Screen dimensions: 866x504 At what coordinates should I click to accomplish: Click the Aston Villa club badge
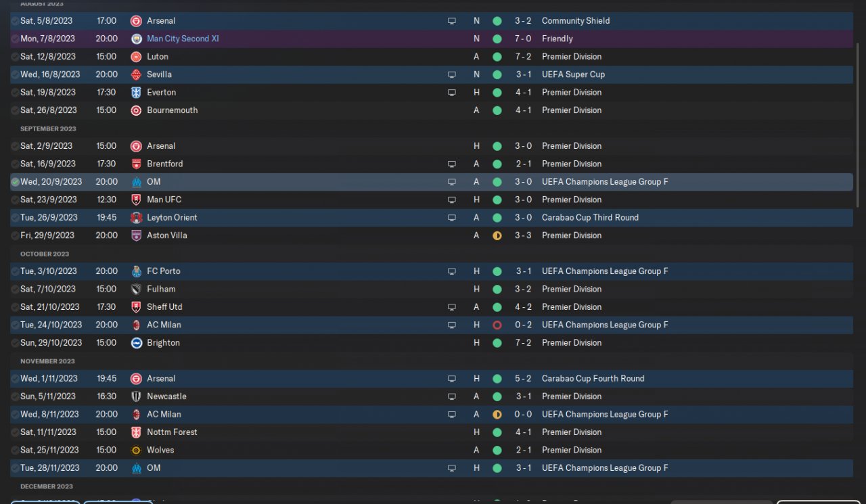coord(136,235)
